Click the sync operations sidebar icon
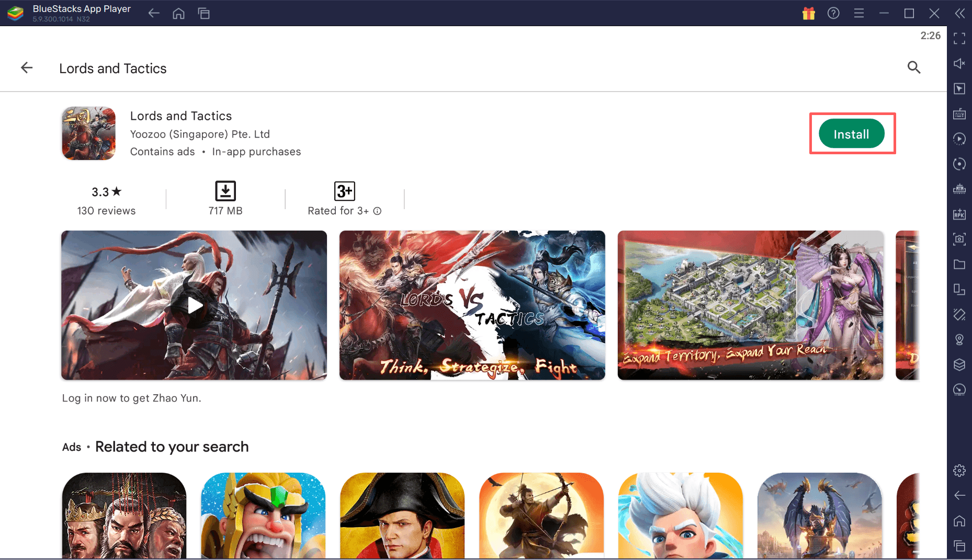This screenshot has width=972, height=560. 959,139
